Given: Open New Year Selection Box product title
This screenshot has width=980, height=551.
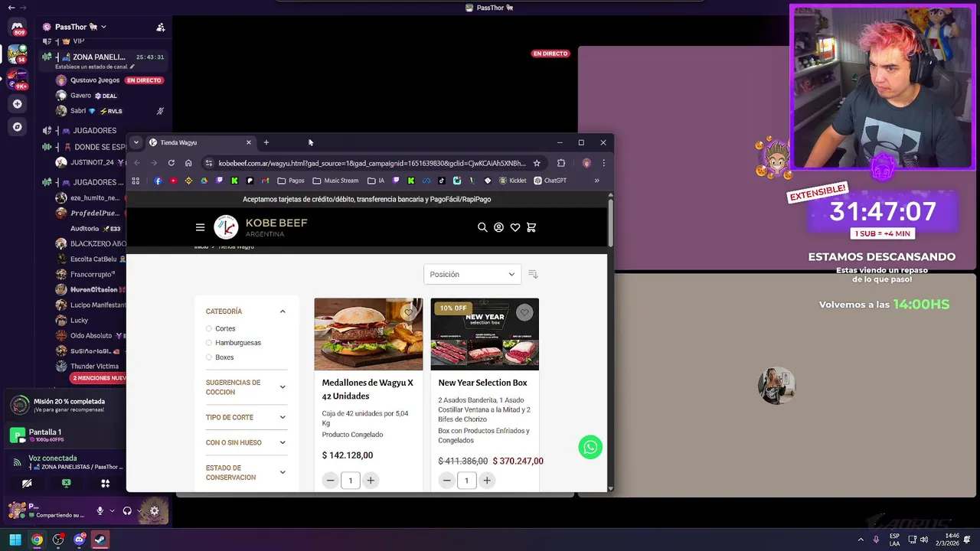Looking at the screenshot, I should point(482,383).
